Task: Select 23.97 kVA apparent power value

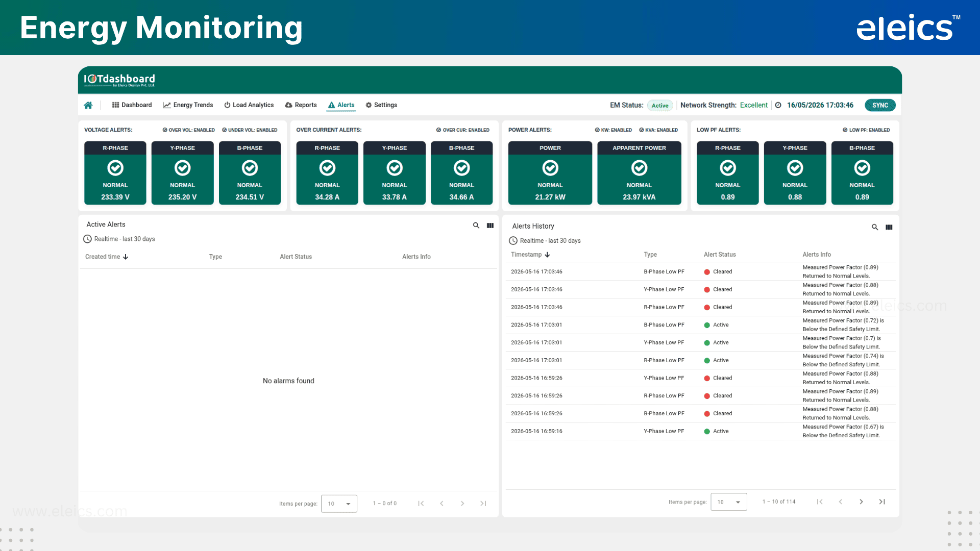Action: (639, 197)
